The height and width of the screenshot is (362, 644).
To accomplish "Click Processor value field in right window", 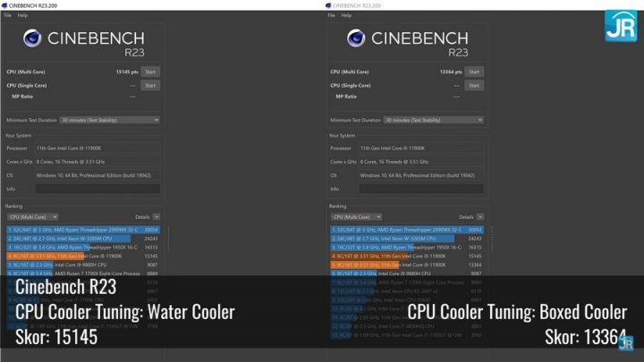I will point(421,148).
